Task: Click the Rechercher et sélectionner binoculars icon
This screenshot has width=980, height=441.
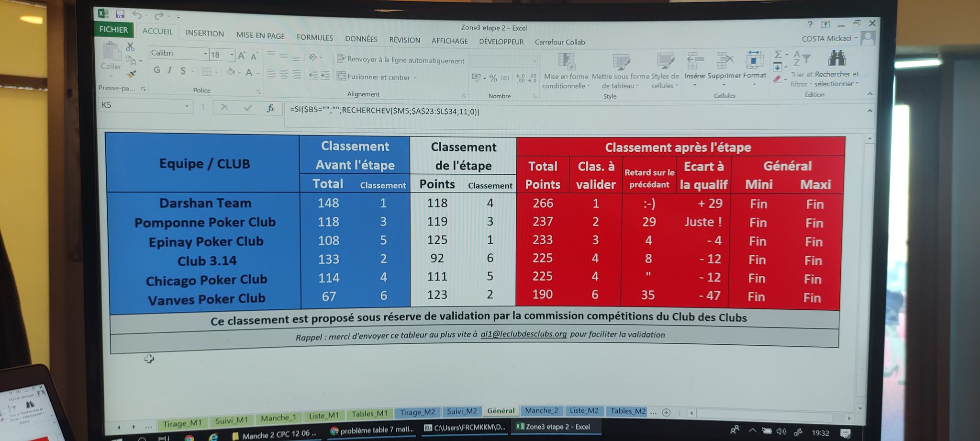Action: (x=836, y=59)
